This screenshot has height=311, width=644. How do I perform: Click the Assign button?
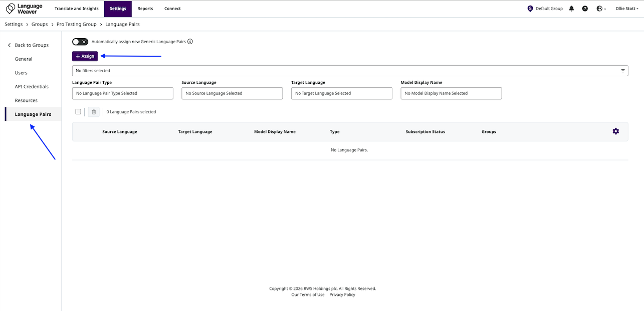click(85, 56)
